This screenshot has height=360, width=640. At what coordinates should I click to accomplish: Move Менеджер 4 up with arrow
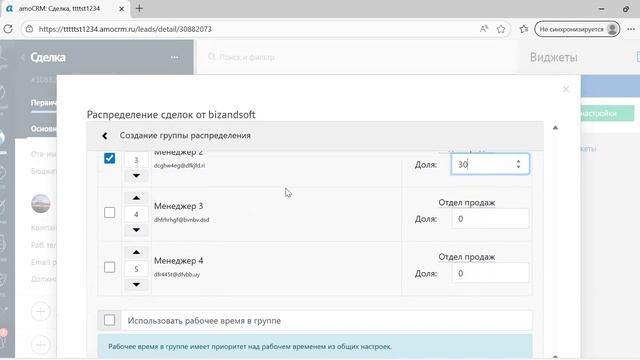(x=136, y=252)
